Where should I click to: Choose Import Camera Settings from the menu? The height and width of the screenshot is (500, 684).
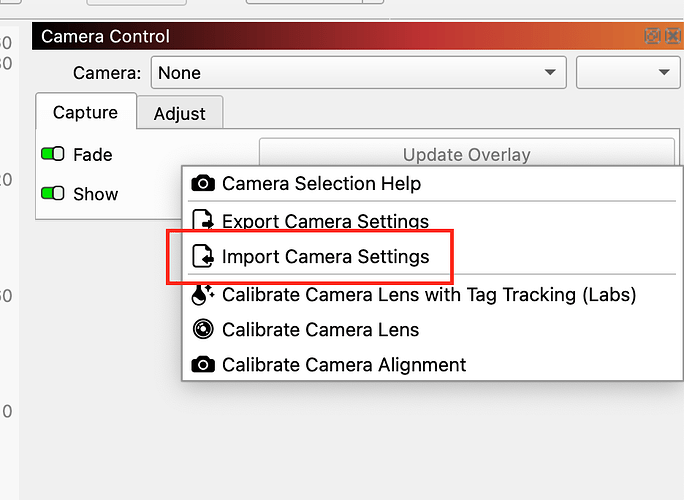(325, 257)
